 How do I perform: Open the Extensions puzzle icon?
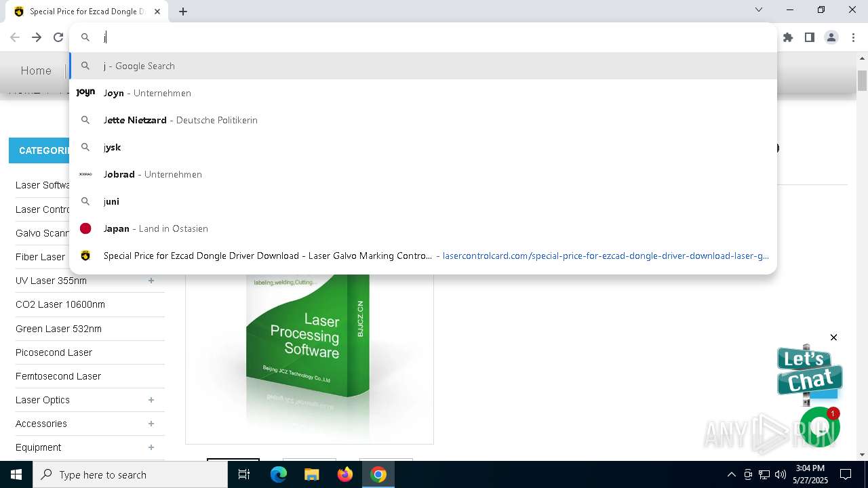(788, 37)
